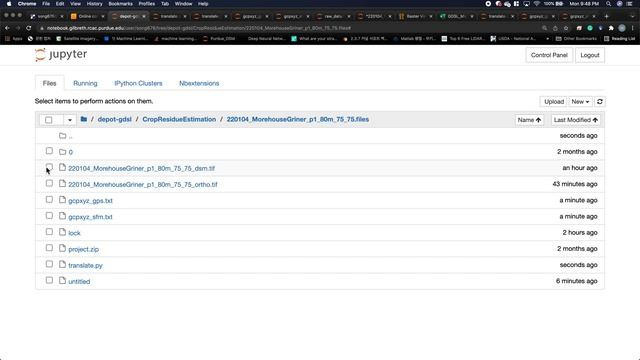Click file icon next to translate.py
The width and height of the screenshot is (640, 360).
pyautogui.click(x=62, y=265)
